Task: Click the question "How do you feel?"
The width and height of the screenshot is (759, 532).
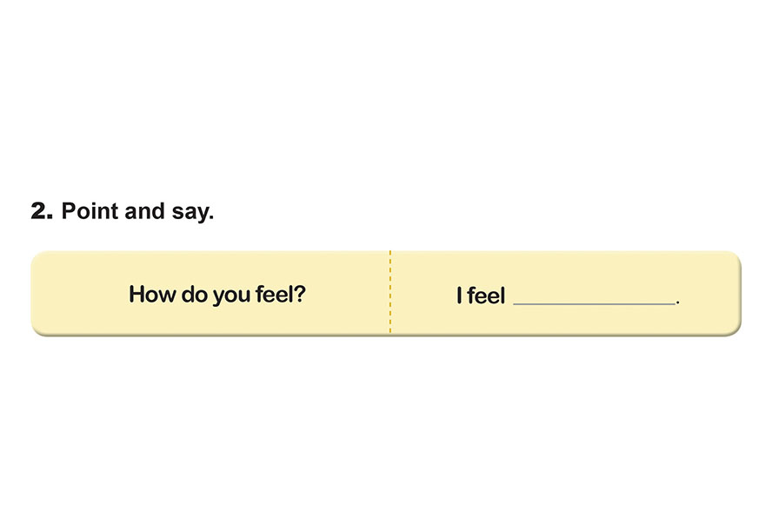Action: (x=217, y=295)
